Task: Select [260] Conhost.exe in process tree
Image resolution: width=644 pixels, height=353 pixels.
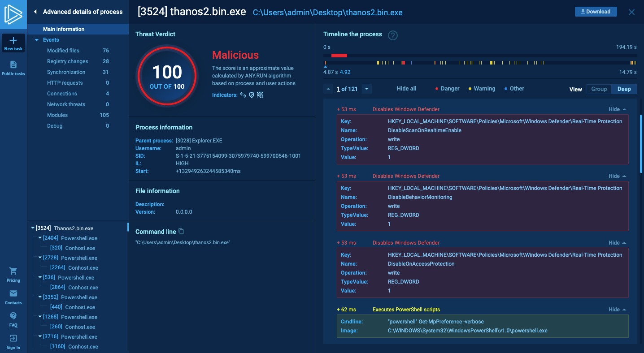Action: 72,327
